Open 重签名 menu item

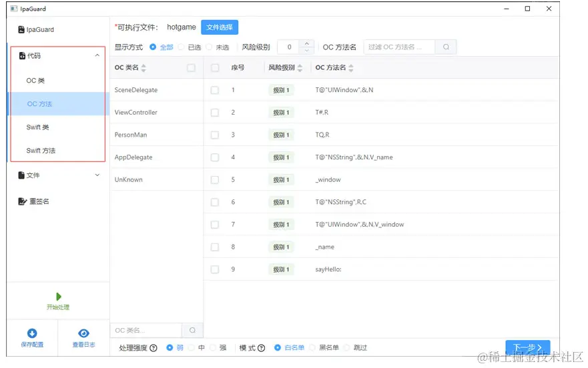[x=58, y=201]
